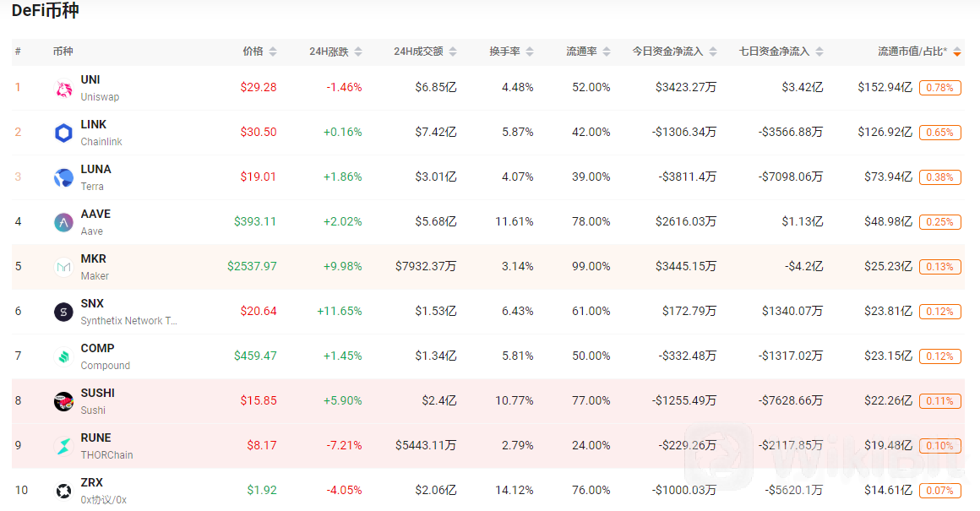Click the Chainlink LINK hexagon logo

tap(63, 133)
